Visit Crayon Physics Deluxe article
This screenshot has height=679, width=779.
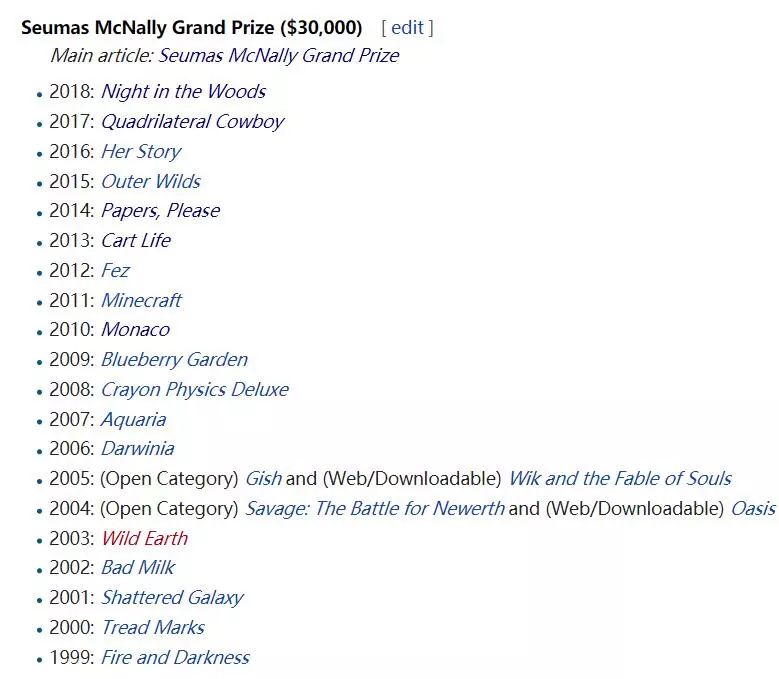pyautogui.click(x=195, y=390)
